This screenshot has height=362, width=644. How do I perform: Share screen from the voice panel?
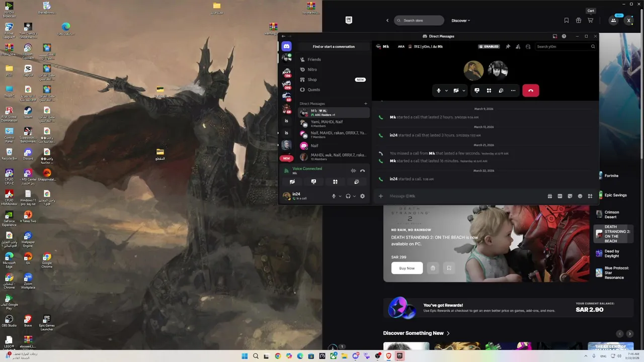pyautogui.click(x=313, y=182)
